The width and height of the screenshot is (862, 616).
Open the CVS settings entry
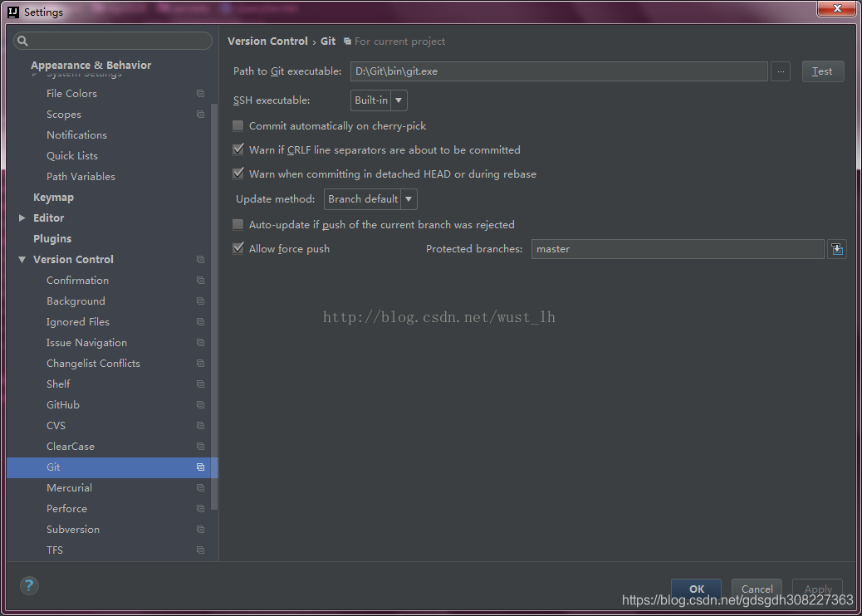[56, 425]
